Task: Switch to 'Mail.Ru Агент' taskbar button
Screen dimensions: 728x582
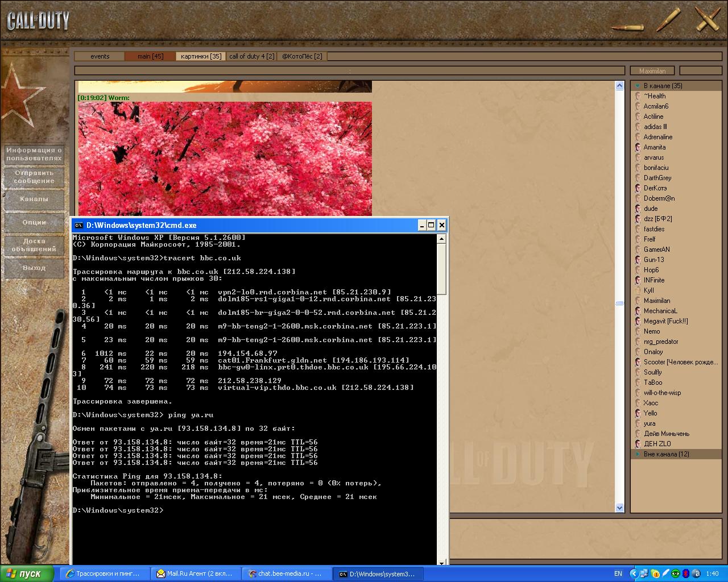Action: 195,574
